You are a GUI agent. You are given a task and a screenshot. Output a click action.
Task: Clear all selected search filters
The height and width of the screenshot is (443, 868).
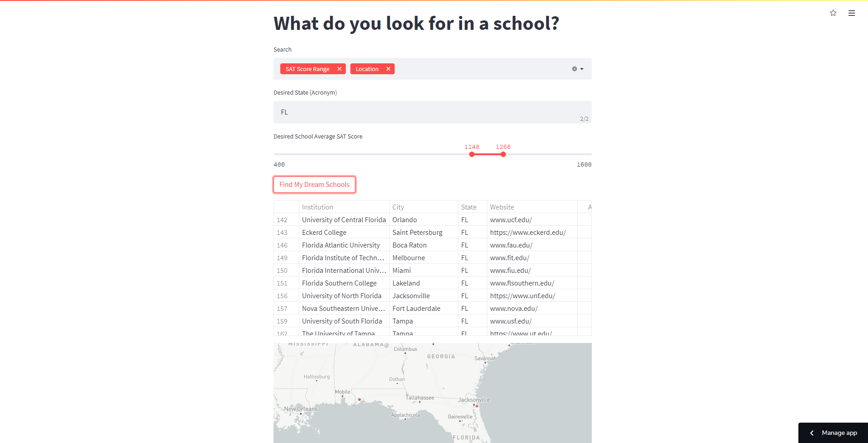(x=575, y=69)
